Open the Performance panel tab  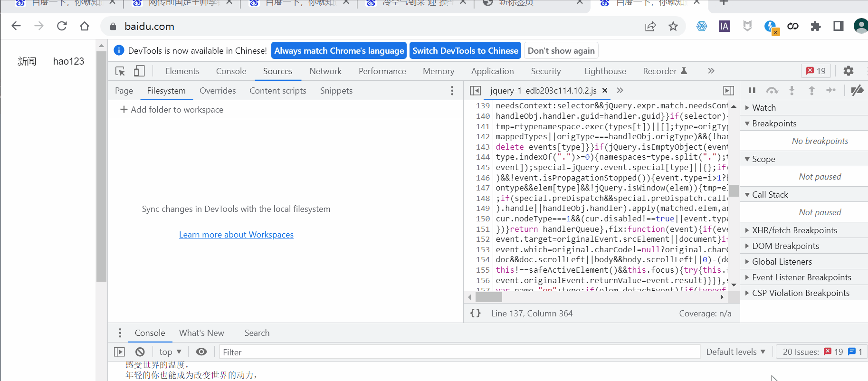click(x=382, y=71)
